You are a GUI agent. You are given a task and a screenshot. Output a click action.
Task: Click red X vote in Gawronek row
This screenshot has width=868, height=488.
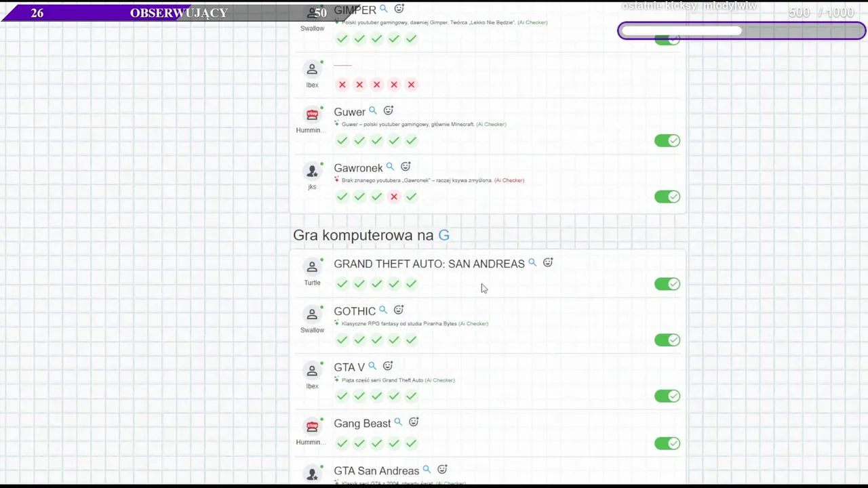(394, 197)
